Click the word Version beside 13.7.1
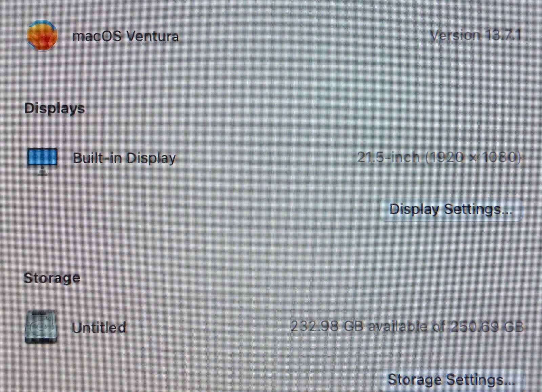 click(x=455, y=35)
